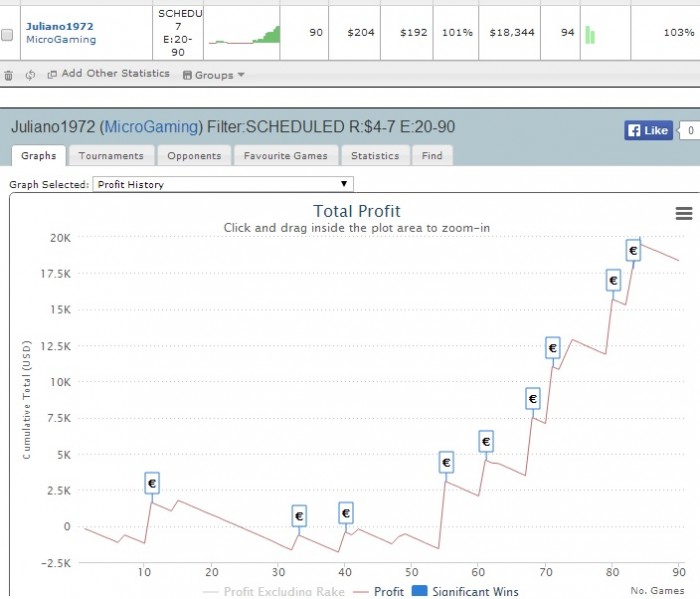The width and height of the screenshot is (700, 599).
Task: Toggle the Profit Excluding Rake legend series
Action: [273, 591]
